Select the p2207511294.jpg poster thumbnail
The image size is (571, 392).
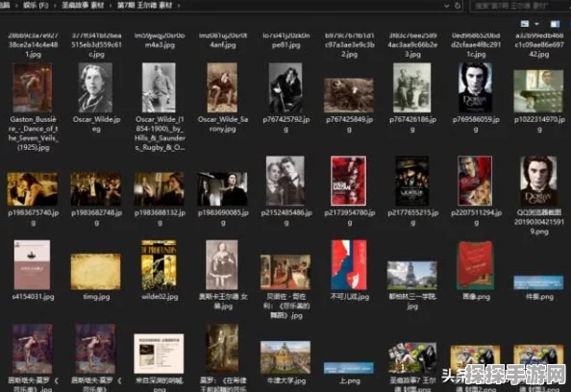tap(476, 181)
